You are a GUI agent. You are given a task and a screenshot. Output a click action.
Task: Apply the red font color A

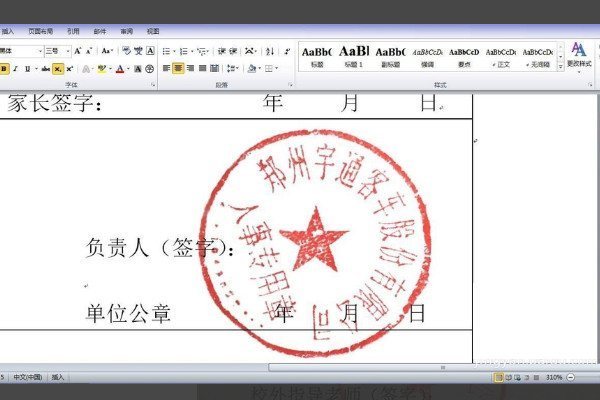120,69
